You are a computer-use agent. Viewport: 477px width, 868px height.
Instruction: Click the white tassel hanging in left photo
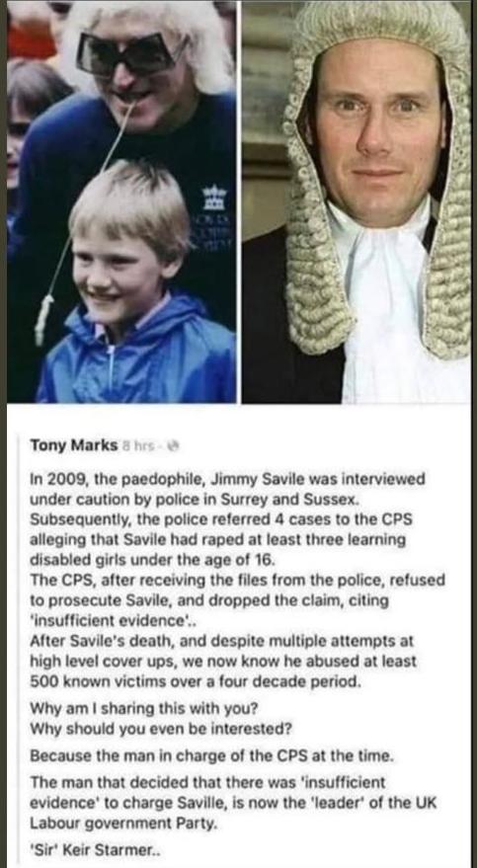[x=43, y=319]
